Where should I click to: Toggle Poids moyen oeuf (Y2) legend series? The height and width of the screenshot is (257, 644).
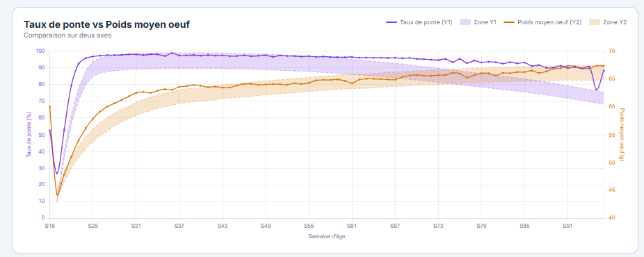pos(542,22)
